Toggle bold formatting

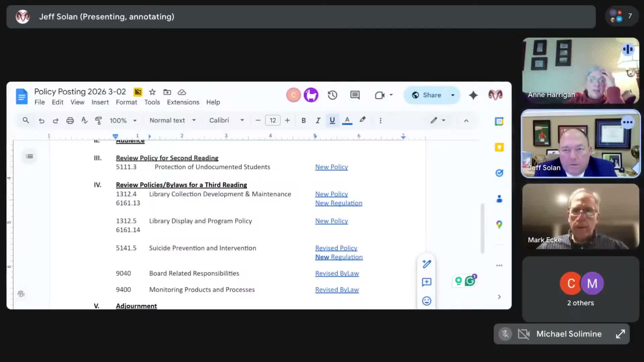coord(303,120)
